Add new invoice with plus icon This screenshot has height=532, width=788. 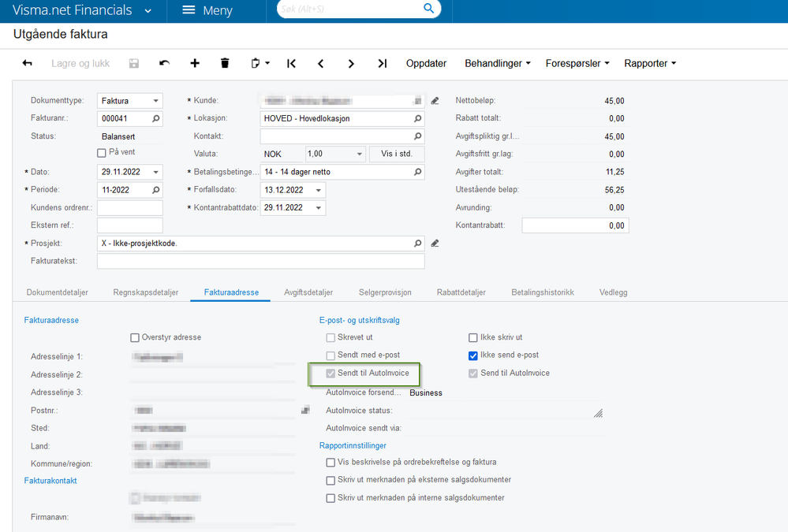pos(195,63)
